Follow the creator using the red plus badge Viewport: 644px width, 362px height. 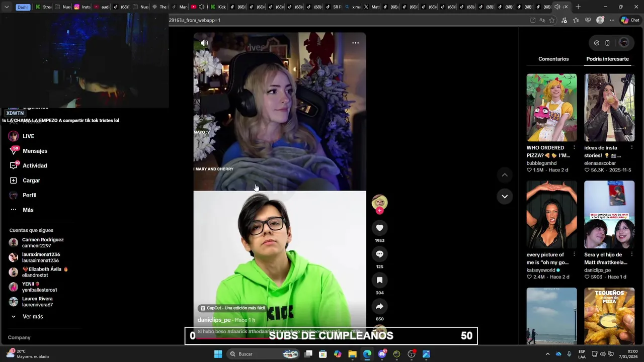tap(379, 211)
